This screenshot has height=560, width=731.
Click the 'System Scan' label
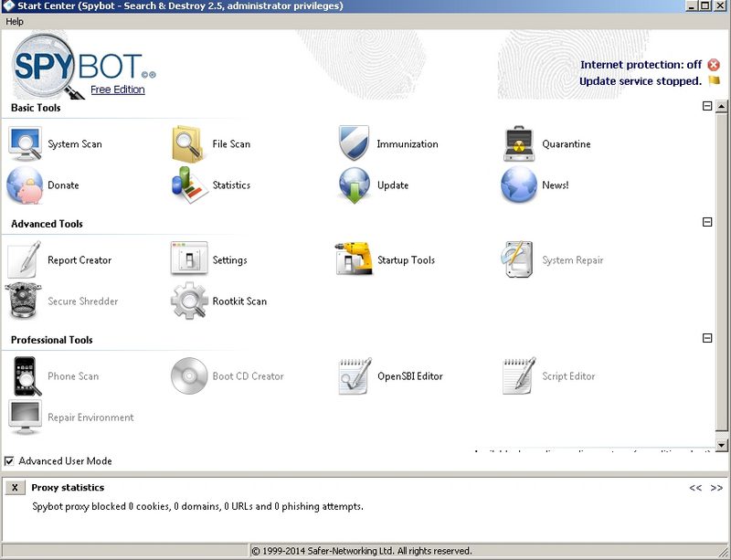pyautogui.click(x=75, y=144)
